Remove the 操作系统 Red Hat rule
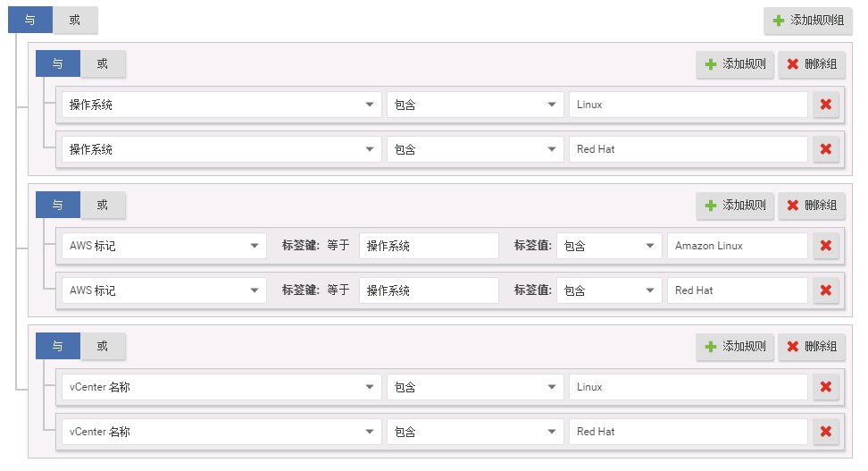The height and width of the screenshot is (471, 868). click(825, 149)
